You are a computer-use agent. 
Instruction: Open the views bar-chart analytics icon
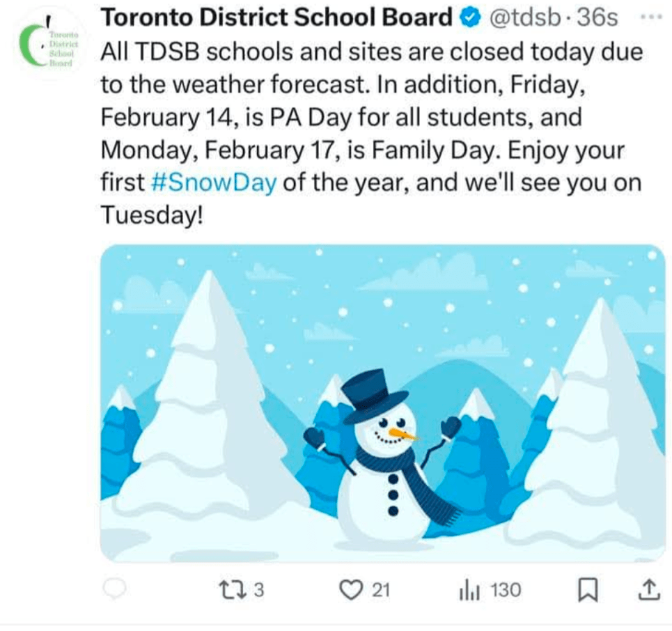click(467, 591)
